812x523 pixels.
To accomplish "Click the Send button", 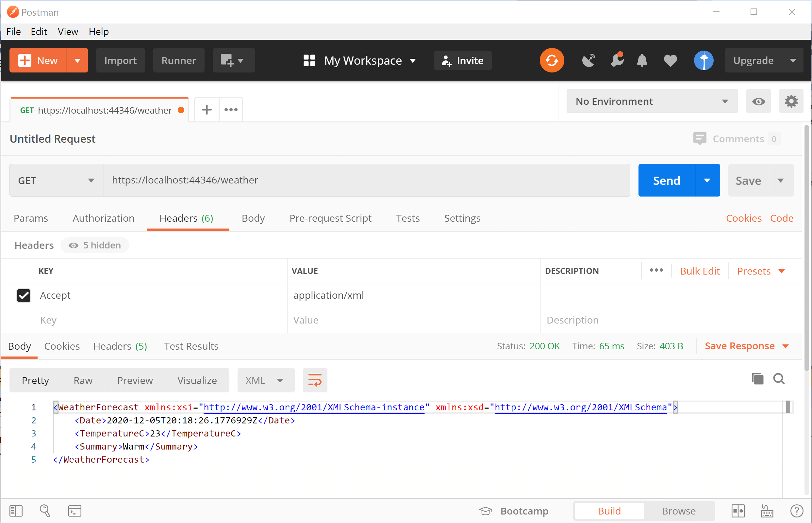I will click(x=666, y=180).
